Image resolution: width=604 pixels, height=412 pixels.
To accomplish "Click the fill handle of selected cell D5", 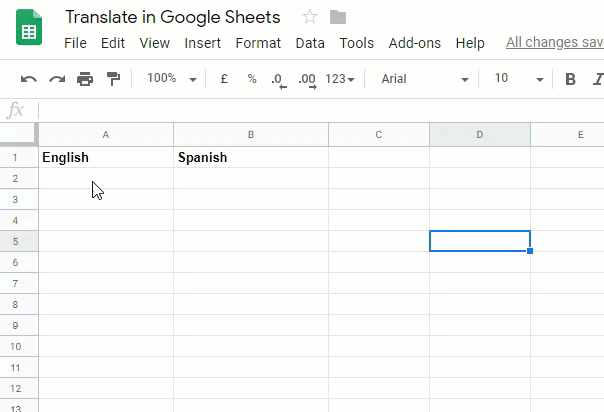I will 530,251.
